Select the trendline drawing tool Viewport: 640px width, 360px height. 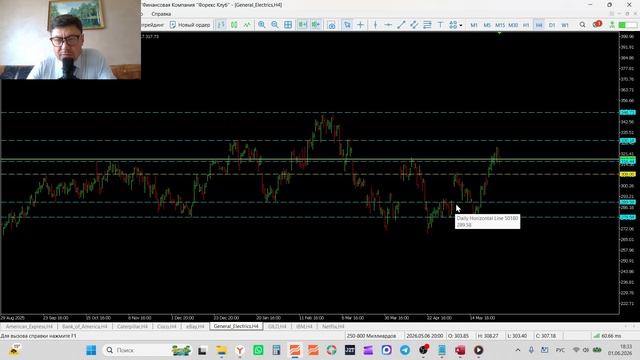point(401,25)
